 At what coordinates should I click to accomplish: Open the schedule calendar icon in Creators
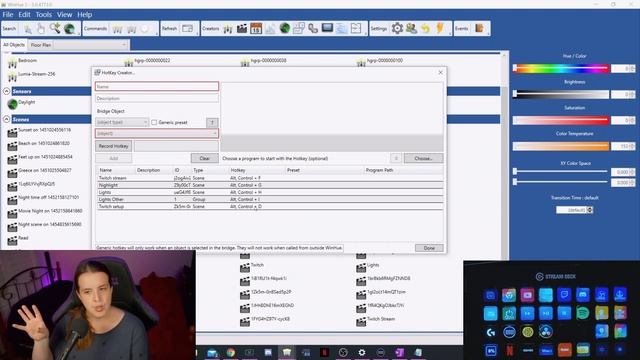(256, 29)
